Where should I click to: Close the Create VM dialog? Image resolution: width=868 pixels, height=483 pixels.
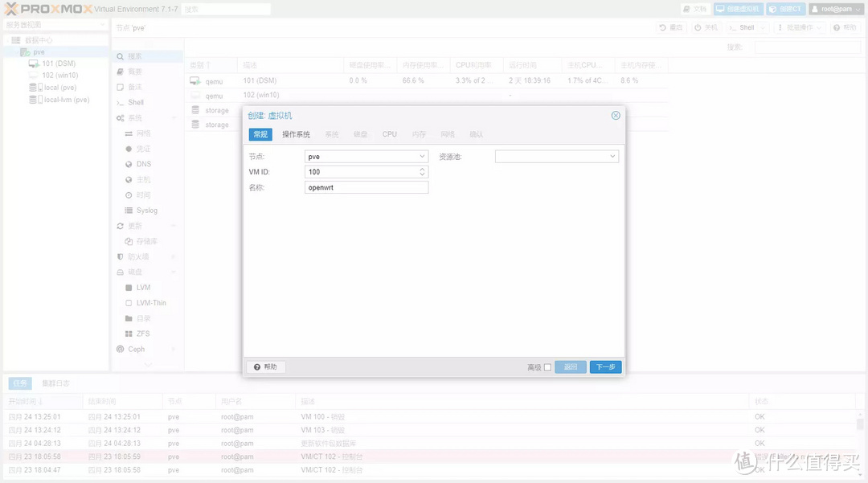tap(616, 115)
